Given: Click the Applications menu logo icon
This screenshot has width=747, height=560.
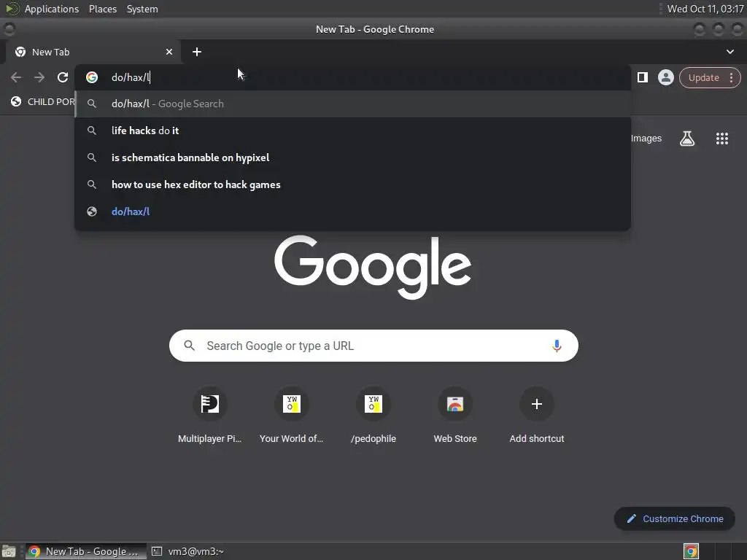Looking at the screenshot, I should point(13,9).
